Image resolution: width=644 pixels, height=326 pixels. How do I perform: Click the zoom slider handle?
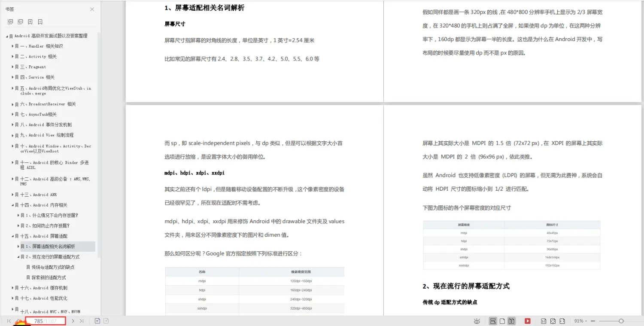tap(621, 321)
